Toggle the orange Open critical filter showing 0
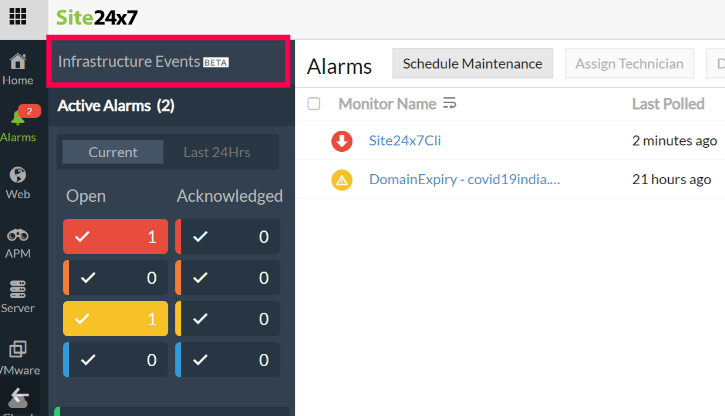The width and height of the screenshot is (725, 416). point(116,278)
